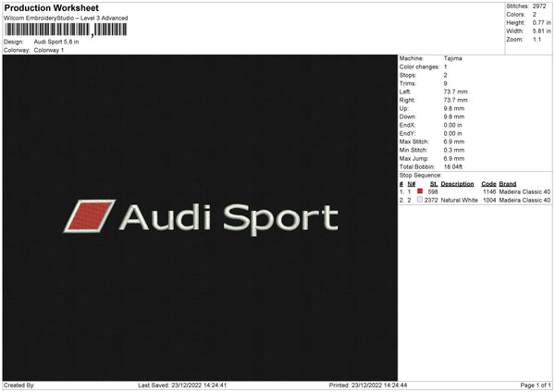Click the Machine value Tajima
The width and height of the screenshot is (555, 392).
click(x=452, y=58)
